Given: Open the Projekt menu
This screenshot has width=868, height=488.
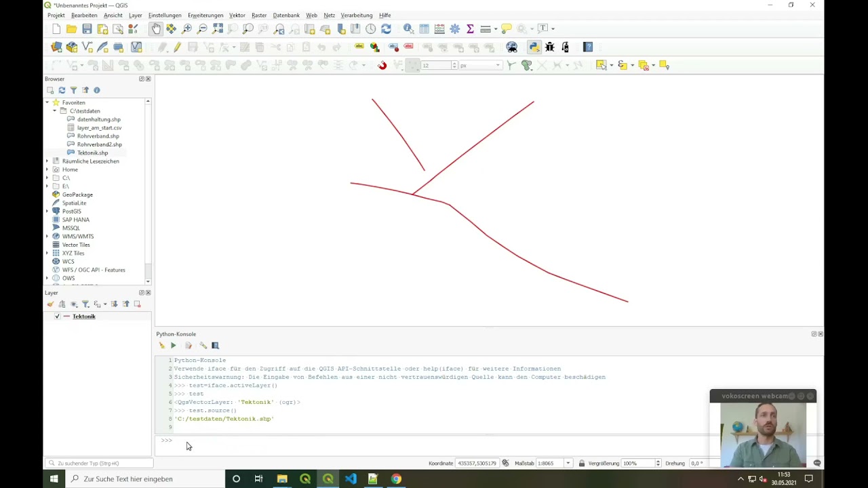Looking at the screenshot, I should click(56, 15).
